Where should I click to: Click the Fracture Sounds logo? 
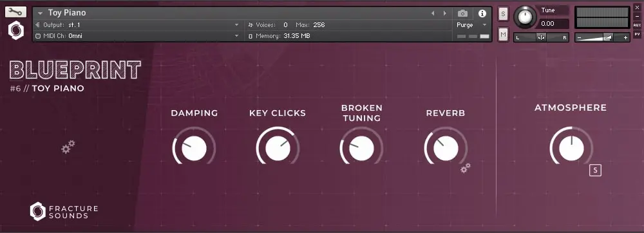pos(64,212)
